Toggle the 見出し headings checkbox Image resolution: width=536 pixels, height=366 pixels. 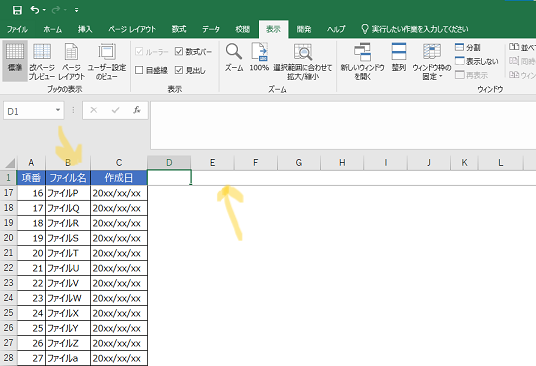179,70
